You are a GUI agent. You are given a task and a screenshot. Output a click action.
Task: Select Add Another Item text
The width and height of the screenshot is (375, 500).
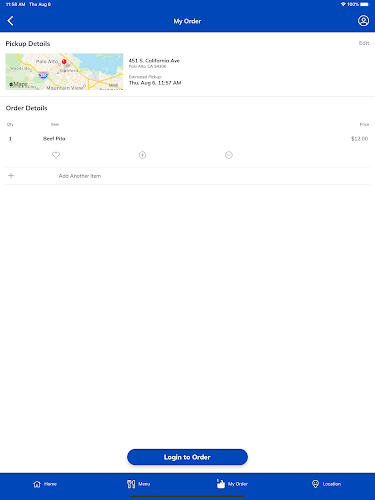(x=80, y=176)
